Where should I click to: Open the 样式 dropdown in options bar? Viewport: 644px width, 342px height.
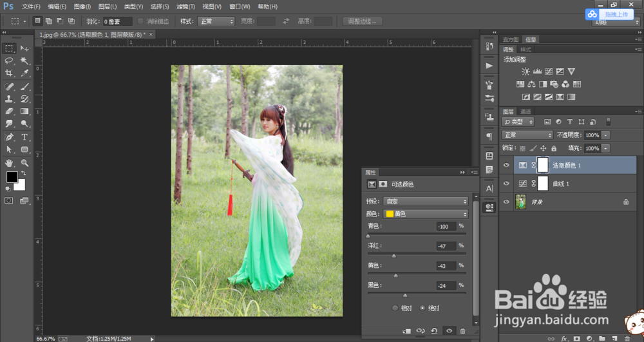point(216,21)
